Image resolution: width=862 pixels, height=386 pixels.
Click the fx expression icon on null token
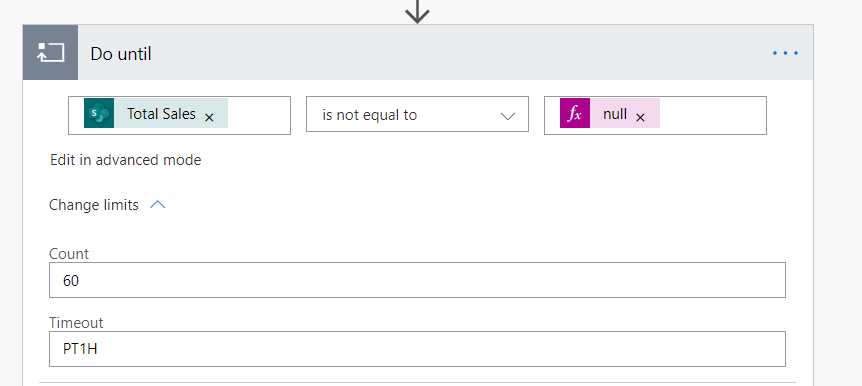click(x=575, y=113)
